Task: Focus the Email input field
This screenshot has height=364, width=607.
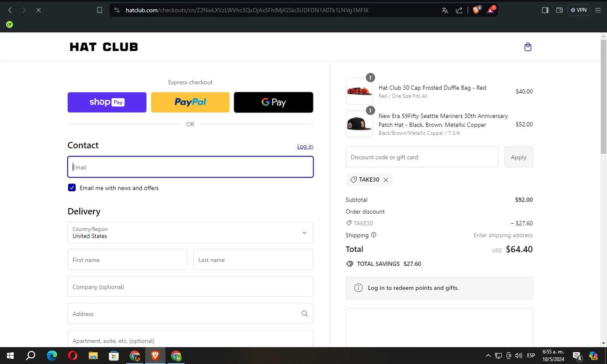Action: pyautogui.click(x=190, y=167)
